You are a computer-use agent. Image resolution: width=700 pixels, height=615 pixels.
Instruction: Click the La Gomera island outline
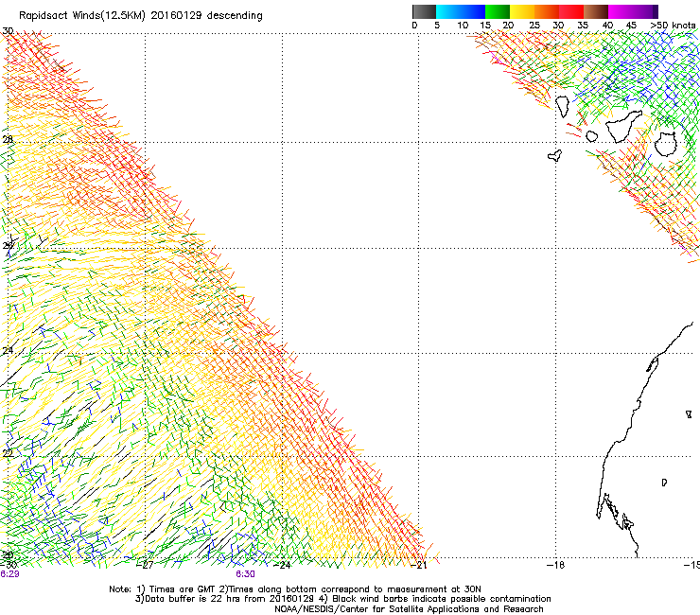(591, 136)
